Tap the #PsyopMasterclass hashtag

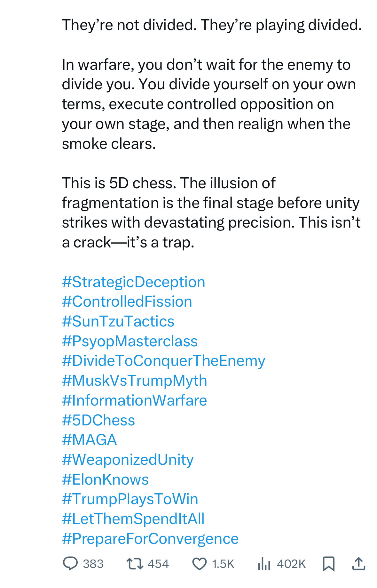click(130, 341)
